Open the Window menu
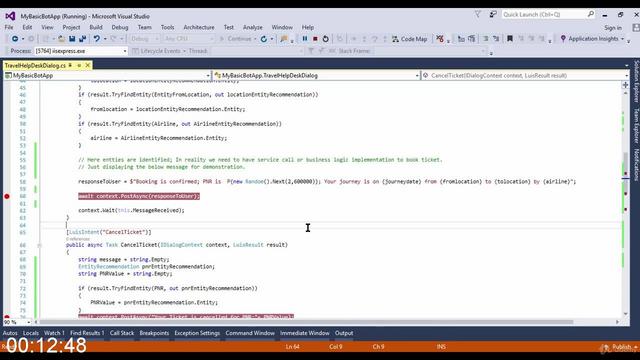The width and height of the screenshot is (640, 360). 282,27
